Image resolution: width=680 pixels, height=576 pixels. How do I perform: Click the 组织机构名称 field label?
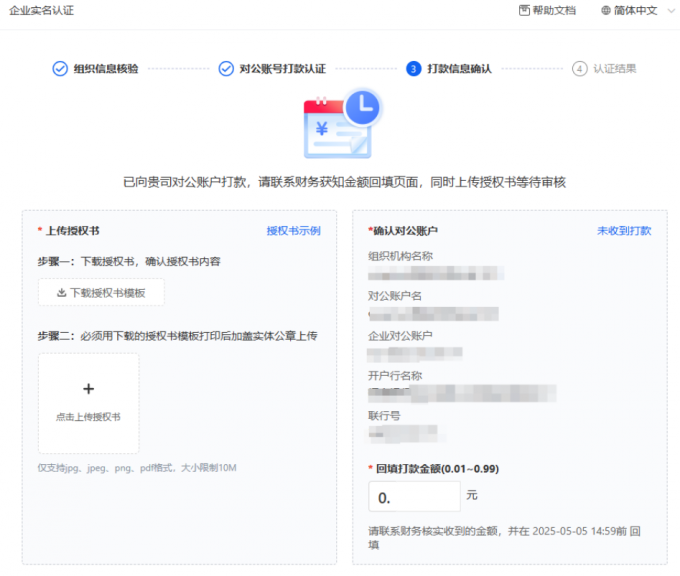(400, 256)
